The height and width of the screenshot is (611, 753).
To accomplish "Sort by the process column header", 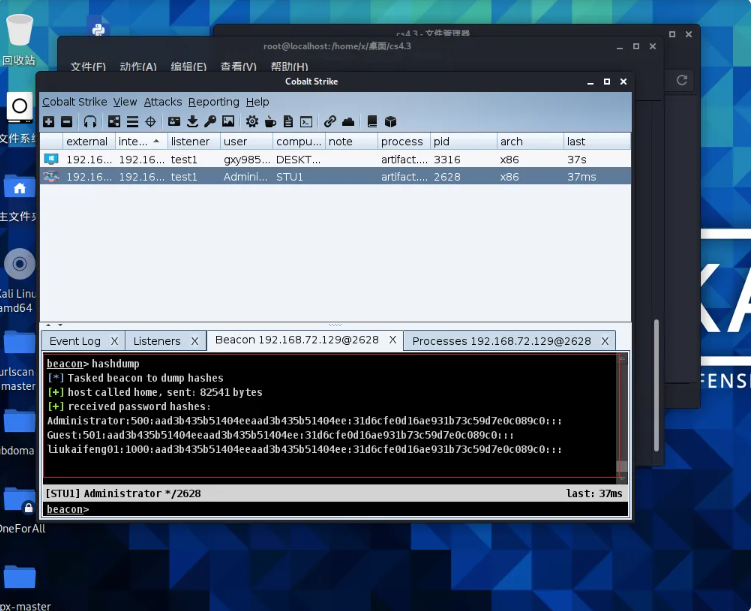I will [404, 141].
